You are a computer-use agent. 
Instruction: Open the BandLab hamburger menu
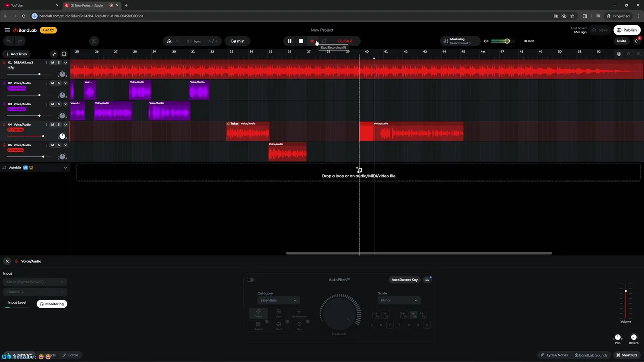pyautogui.click(x=7, y=30)
